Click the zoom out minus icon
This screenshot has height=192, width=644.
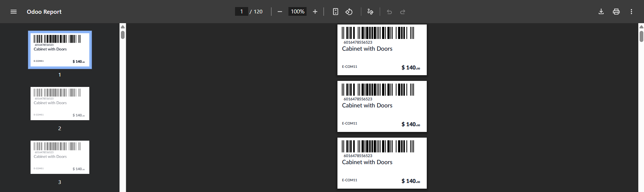[x=280, y=12]
